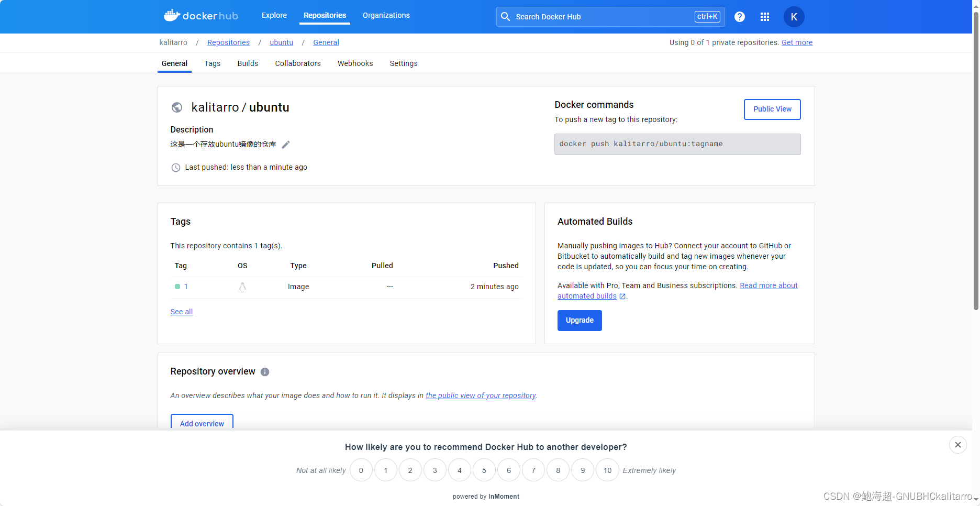Click the blue Upgrade button
Screen dimensions: 980x506
pos(580,321)
